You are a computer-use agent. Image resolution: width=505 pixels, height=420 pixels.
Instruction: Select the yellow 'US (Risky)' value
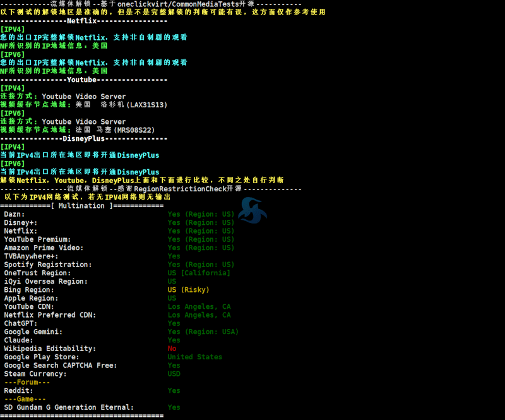[188, 290]
